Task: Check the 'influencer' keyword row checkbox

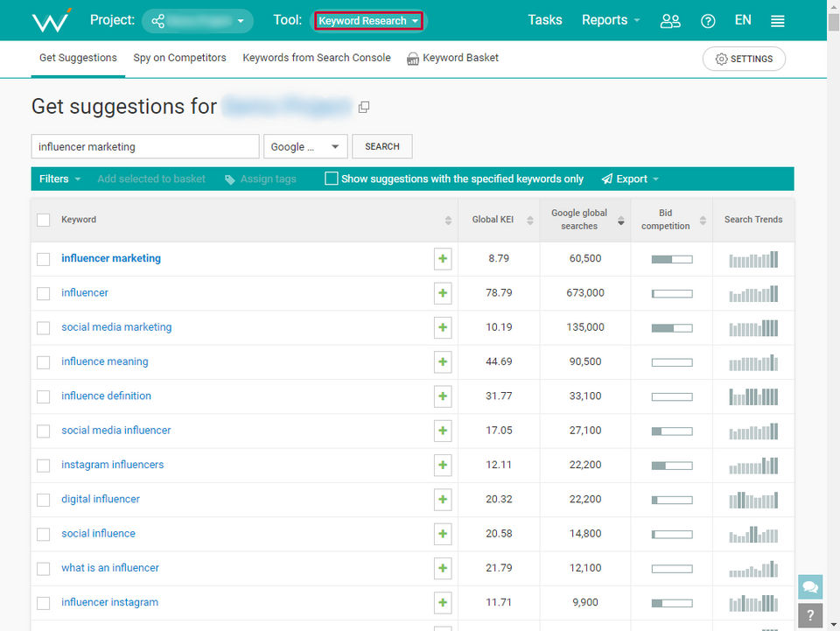Action: pos(44,293)
